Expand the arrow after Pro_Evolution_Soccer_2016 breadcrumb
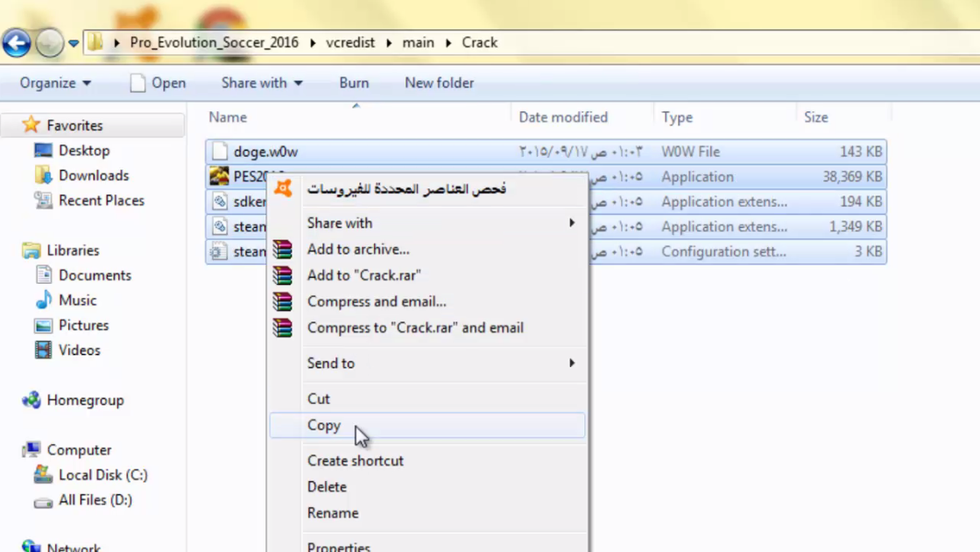980x552 pixels. coord(313,43)
